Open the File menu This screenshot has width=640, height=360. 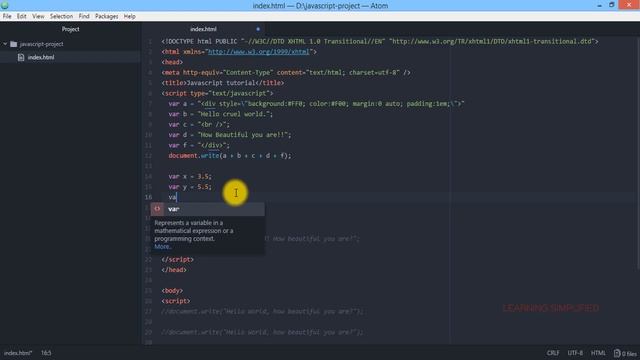click(x=7, y=16)
